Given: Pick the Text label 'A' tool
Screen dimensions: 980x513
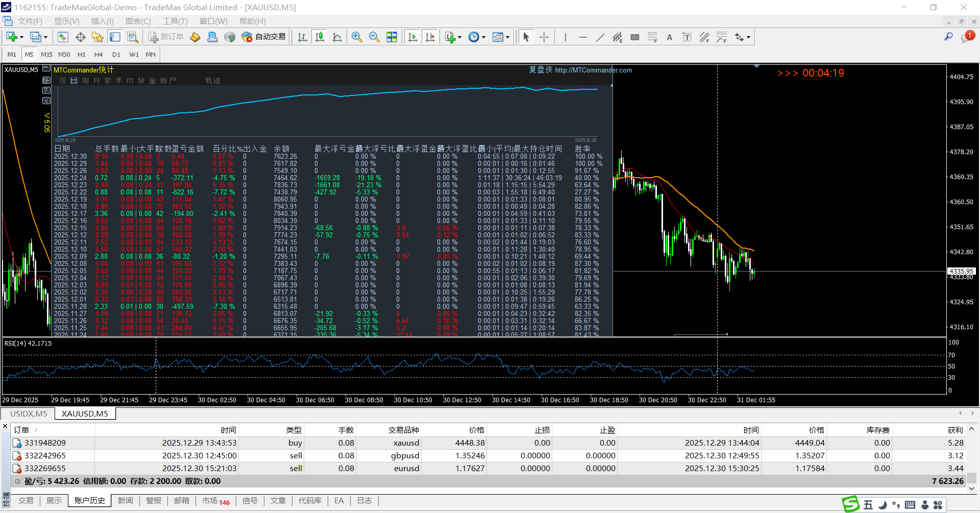Looking at the screenshot, I should click(x=670, y=37).
